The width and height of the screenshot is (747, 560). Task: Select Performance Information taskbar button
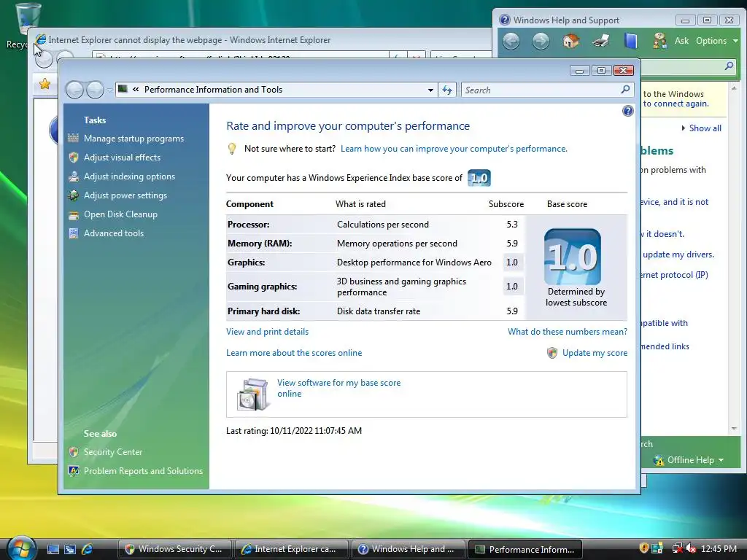tap(525, 549)
